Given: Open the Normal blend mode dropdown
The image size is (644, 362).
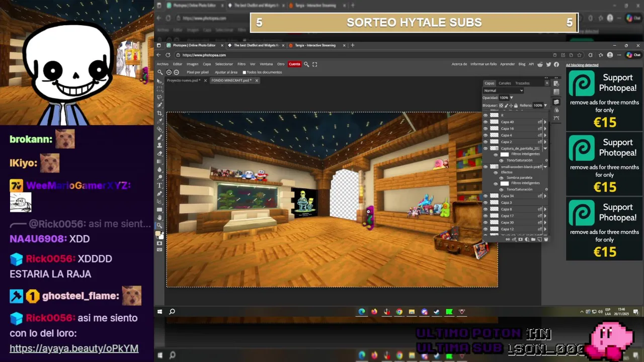Looking at the screenshot, I should (x=503, y=90).
